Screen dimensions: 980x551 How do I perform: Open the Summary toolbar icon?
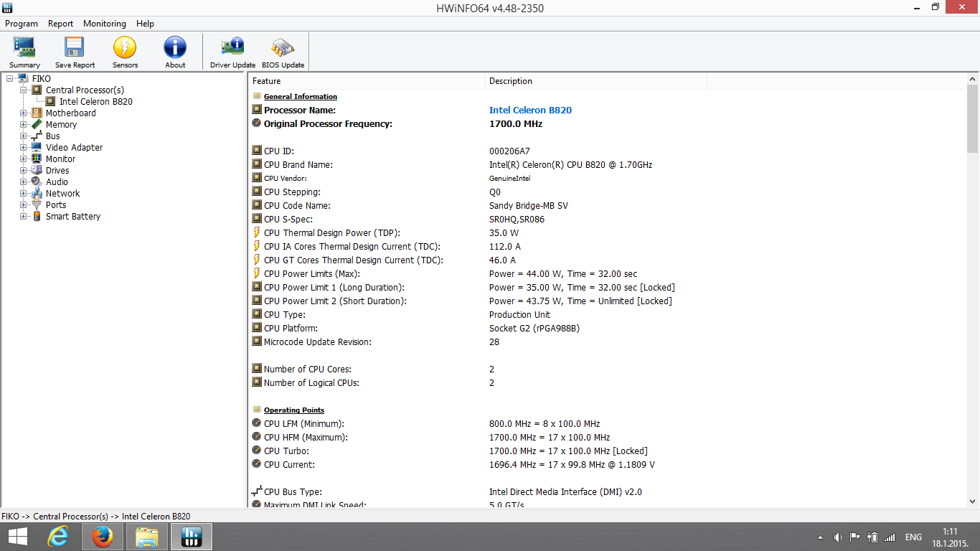[x=24, y=52]
